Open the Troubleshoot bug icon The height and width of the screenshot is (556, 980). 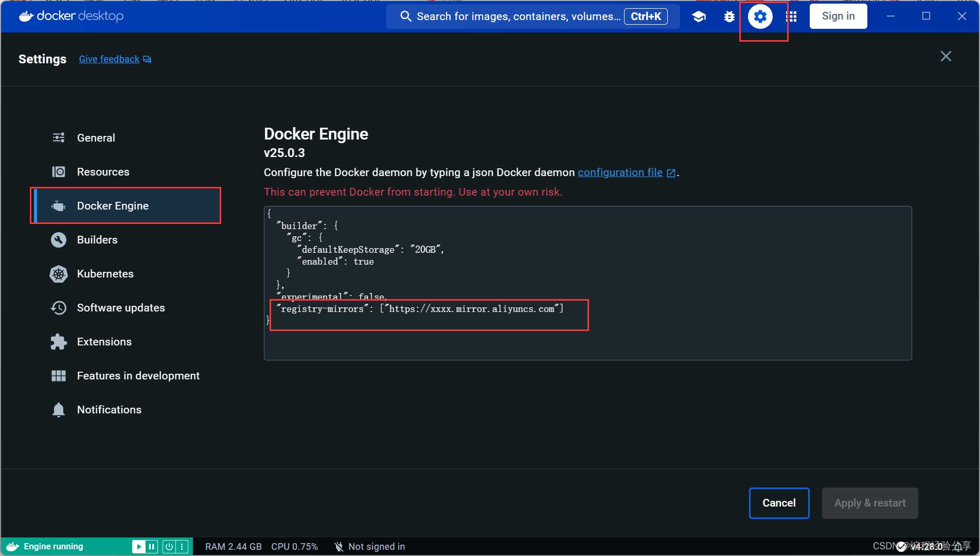(x=729, y=16)
